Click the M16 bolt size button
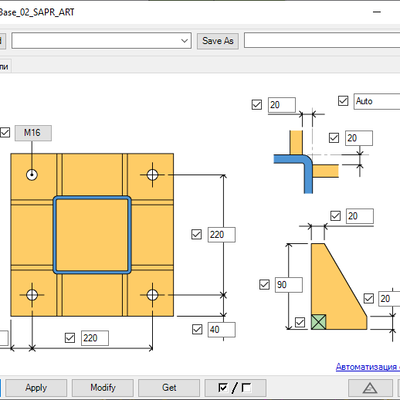 (x=33, y=133)
